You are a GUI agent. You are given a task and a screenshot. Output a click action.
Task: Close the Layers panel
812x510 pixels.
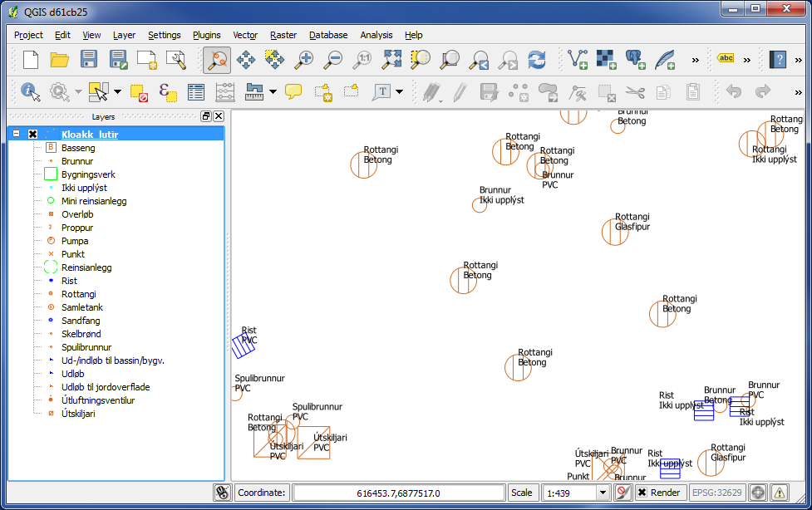(x=219, y=116)
